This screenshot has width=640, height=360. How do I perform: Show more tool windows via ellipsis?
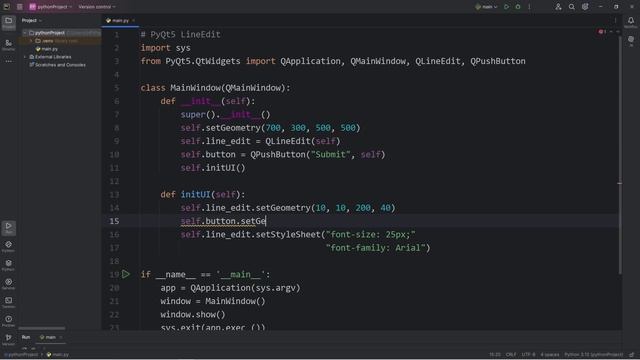[x=9, y=61]
